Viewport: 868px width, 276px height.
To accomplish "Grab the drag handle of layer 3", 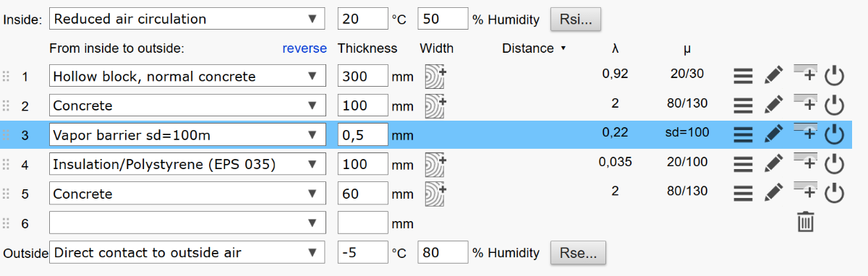I will point(7,135).
